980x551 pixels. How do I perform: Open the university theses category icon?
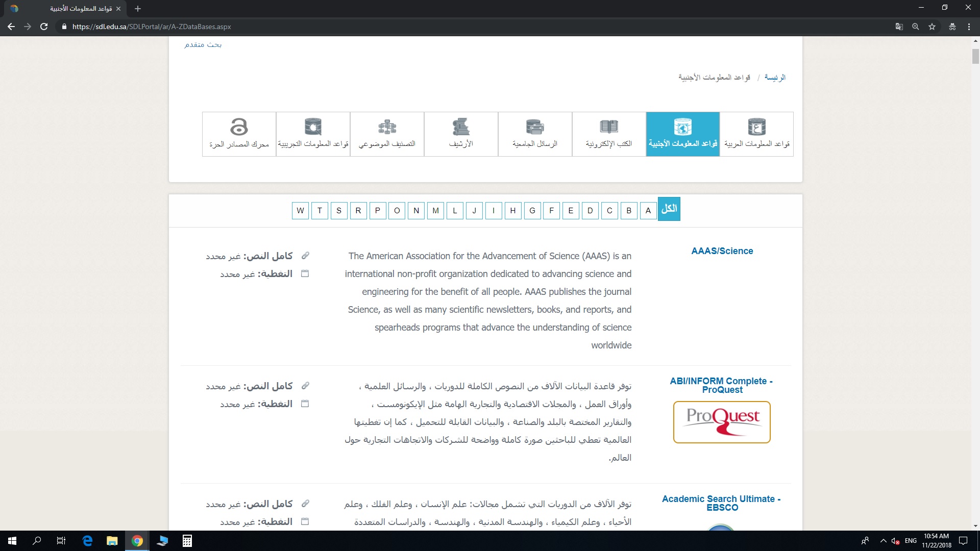tap(534, 127)
